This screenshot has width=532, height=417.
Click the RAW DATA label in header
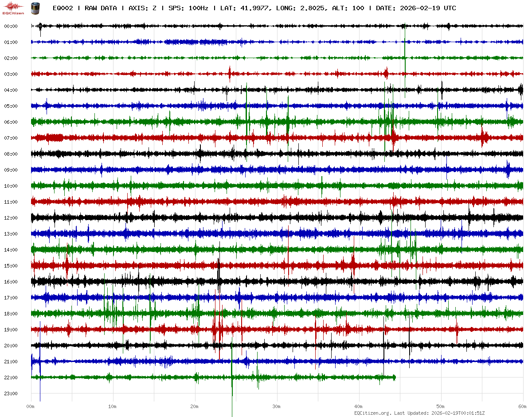101,8
